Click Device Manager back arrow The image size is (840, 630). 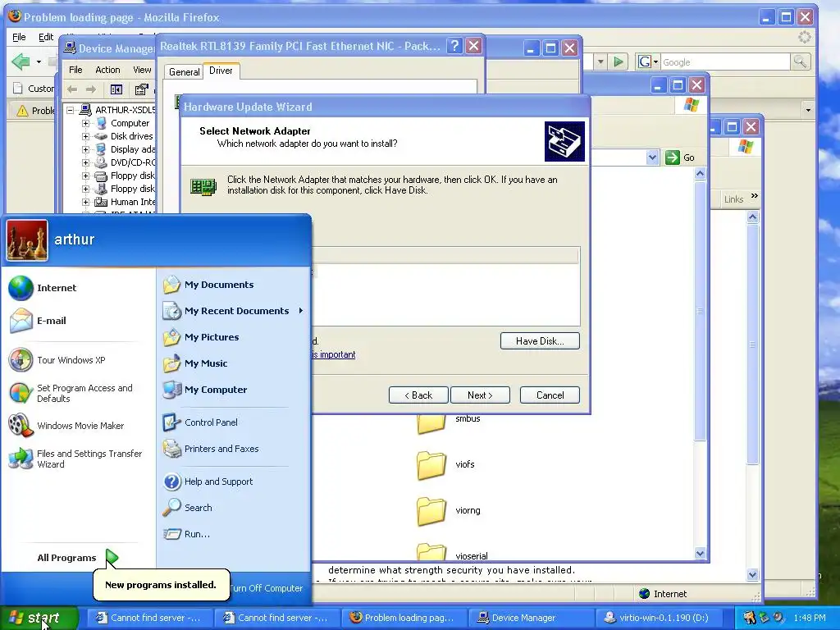pyautogui.click(x=72, y=89)
